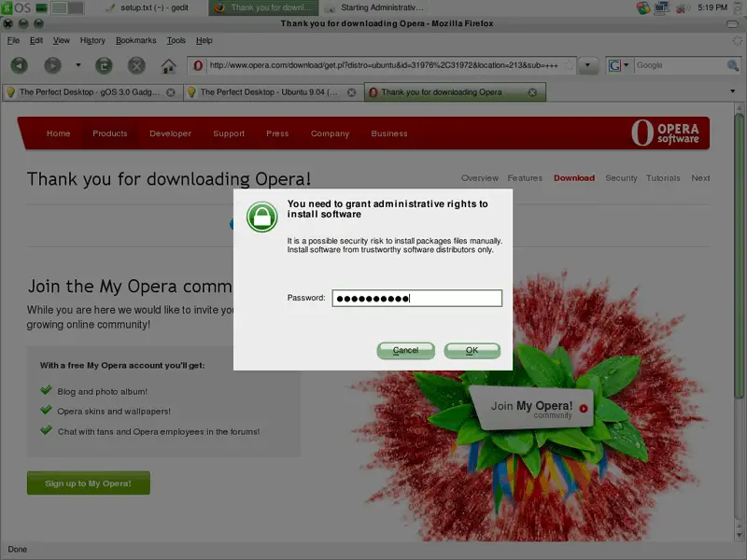
Task: Click the Password input field
Action: pos(416,298)
